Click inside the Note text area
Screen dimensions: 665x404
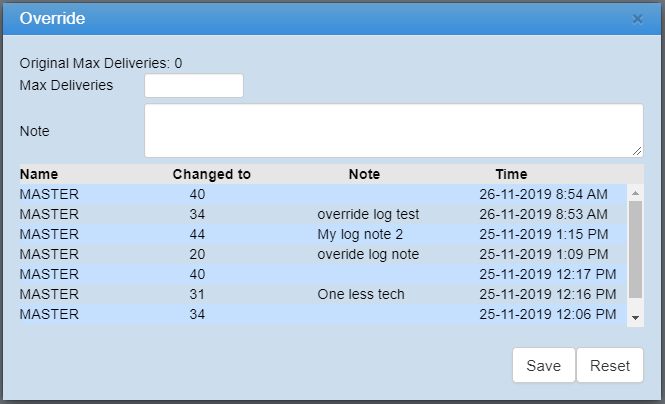(392, 130)
